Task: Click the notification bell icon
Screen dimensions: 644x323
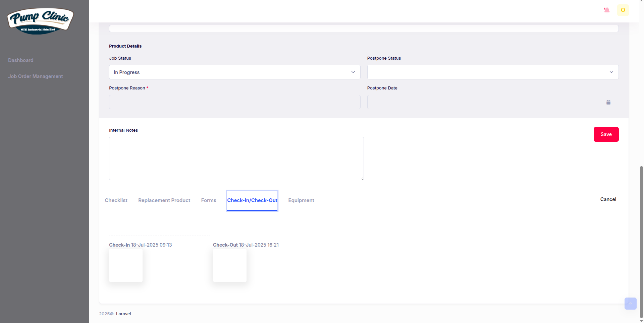Action: tap(606, 10)
